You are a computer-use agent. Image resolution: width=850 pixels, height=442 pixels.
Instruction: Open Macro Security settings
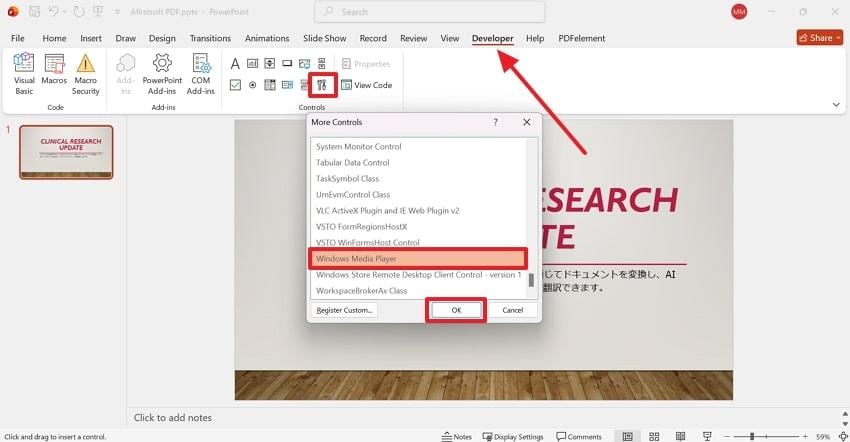[86, 74]
